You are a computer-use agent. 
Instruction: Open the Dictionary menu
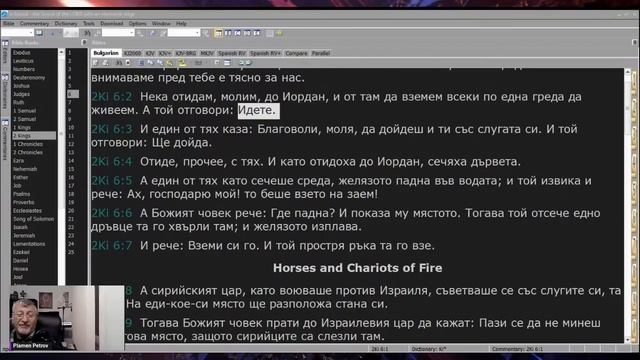tap(66, 24)
